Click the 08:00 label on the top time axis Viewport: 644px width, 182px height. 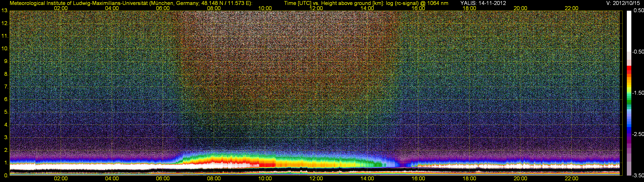(214, 8)
